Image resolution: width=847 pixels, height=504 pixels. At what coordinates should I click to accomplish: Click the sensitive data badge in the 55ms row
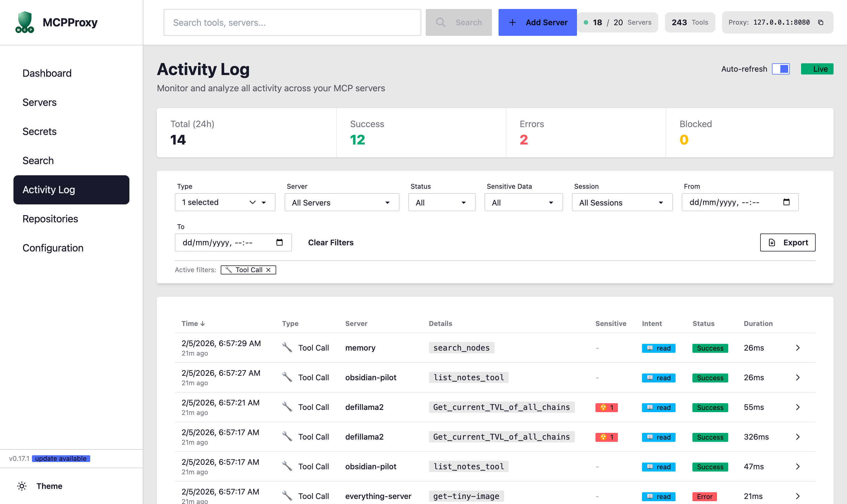click(606, 407)
